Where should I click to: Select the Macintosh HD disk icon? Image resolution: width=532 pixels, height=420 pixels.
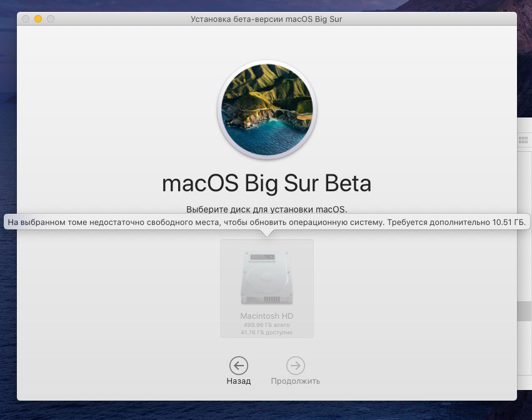tap(267, 277)
